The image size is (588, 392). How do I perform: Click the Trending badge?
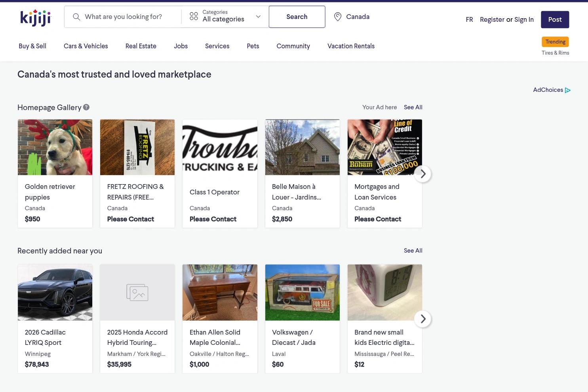coord(555,42)
